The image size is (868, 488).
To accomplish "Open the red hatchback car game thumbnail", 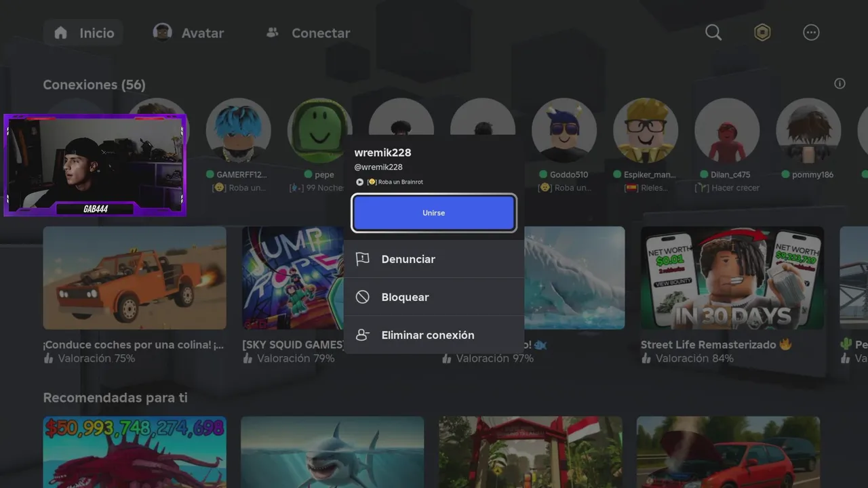I will coord(728,452).
